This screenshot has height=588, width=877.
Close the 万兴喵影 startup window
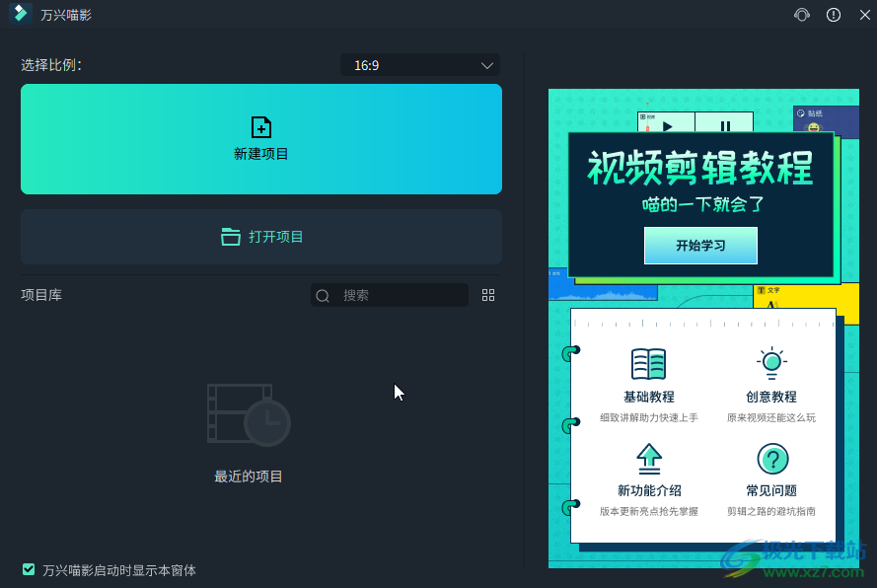point(865,15)
